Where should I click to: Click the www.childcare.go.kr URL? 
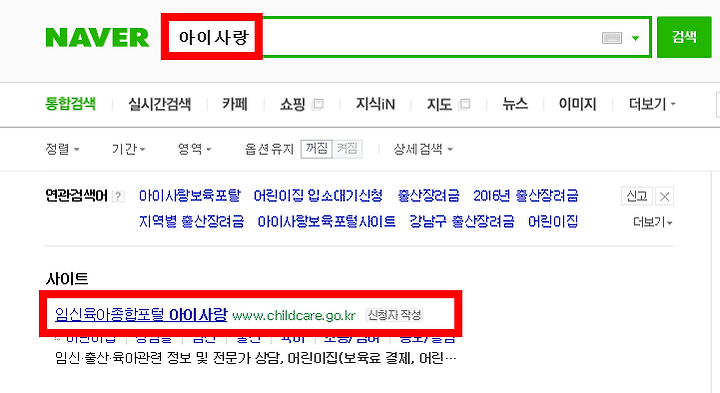click(294, 316)
